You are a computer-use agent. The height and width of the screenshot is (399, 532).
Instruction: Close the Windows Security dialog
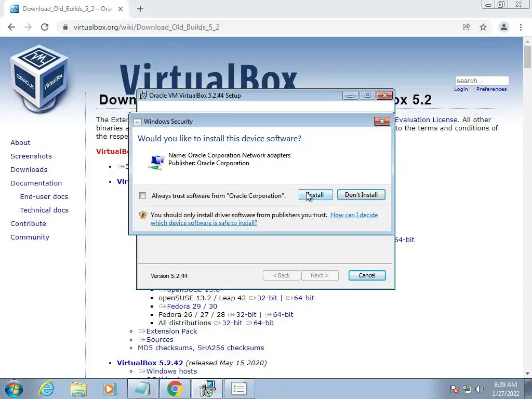point(382,121)
